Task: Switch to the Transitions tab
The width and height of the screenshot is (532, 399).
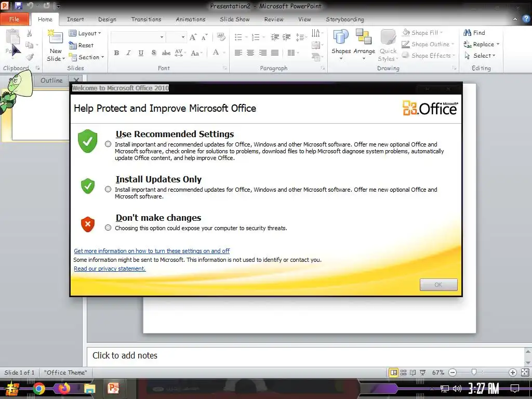Action: tap(146, 19)
